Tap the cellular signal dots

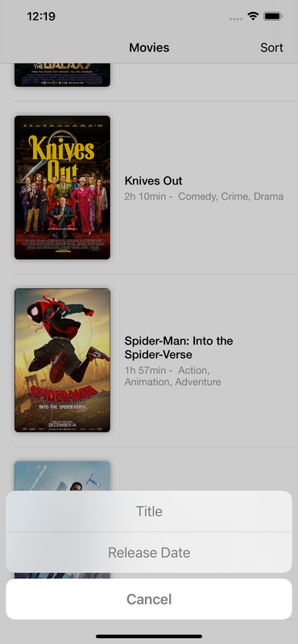[x=236, y=19]
